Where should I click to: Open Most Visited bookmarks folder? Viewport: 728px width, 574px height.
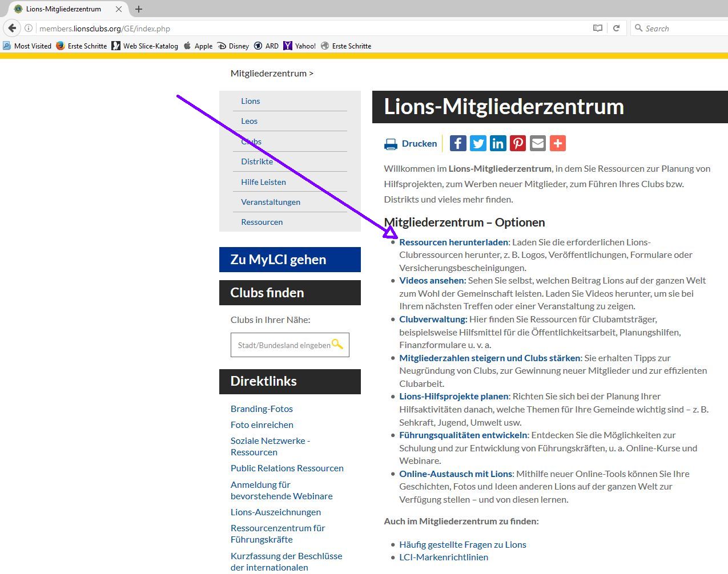27,46
